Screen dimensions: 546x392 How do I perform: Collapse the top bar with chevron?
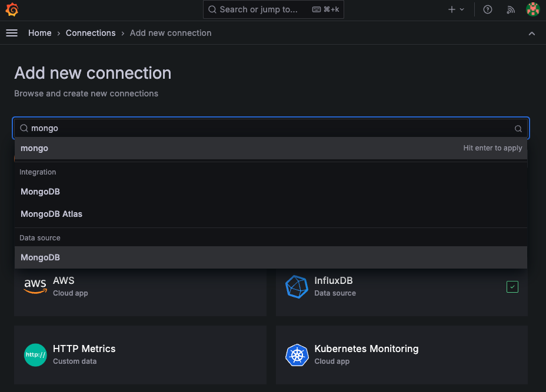pos(532,33)
